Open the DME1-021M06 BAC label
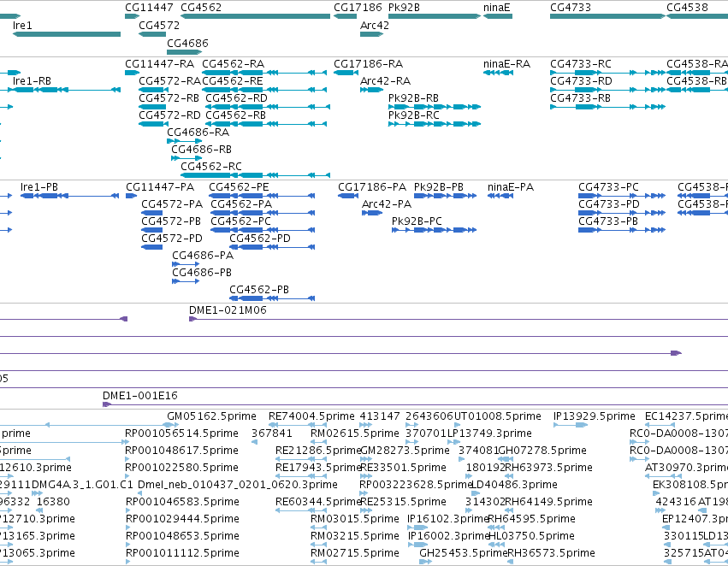The image size is (728, 566). point(228,310)
